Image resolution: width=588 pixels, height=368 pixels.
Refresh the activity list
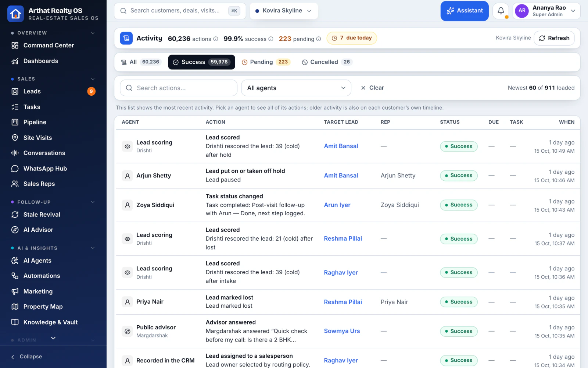click(x=554, y=38)
